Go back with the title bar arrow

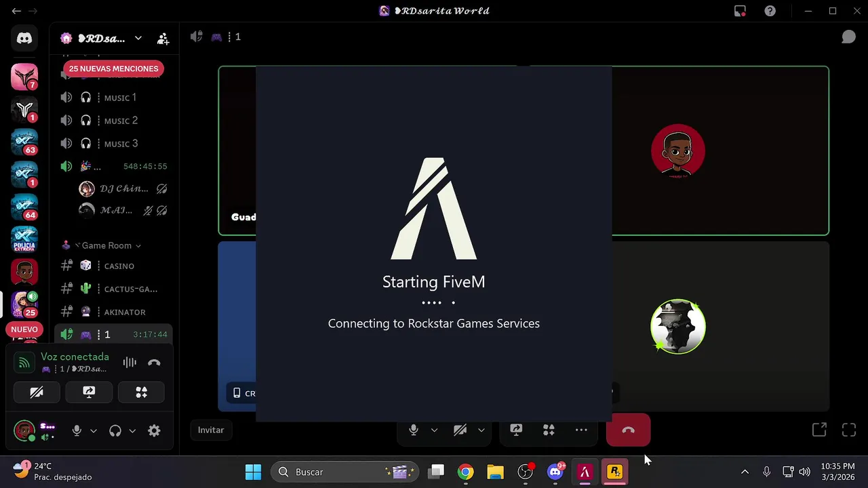(16, 11)
